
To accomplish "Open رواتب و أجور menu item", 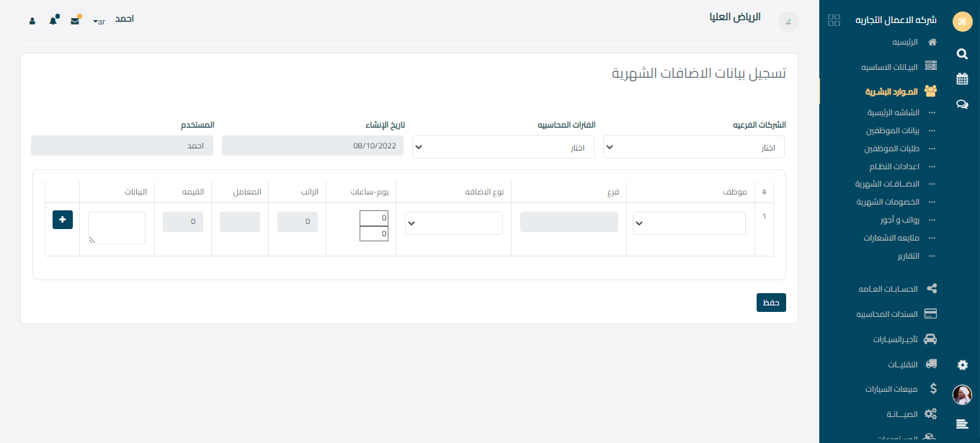I will [x=898, y=220].
